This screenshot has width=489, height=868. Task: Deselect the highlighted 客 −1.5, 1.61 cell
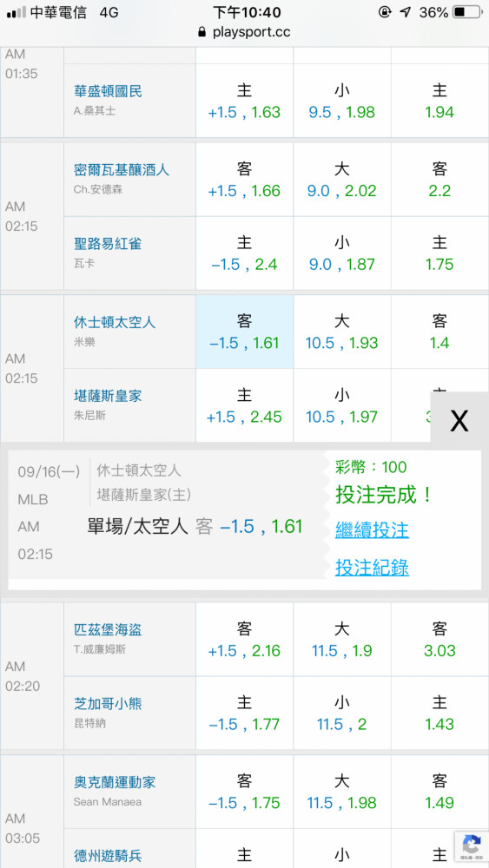[244, 332]
